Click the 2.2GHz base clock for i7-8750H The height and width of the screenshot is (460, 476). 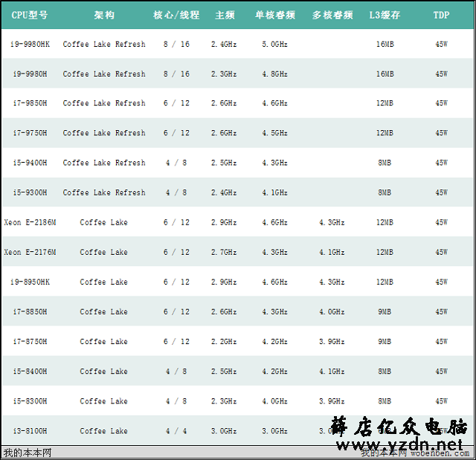[224, 341]
